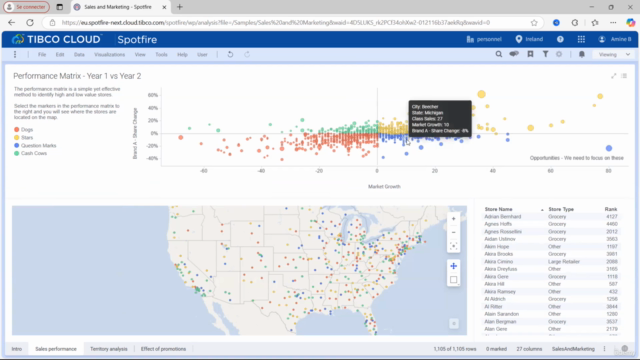Open the three-dot menu left of File
Viewport: 640px width, 360px height.
(15, 54)
